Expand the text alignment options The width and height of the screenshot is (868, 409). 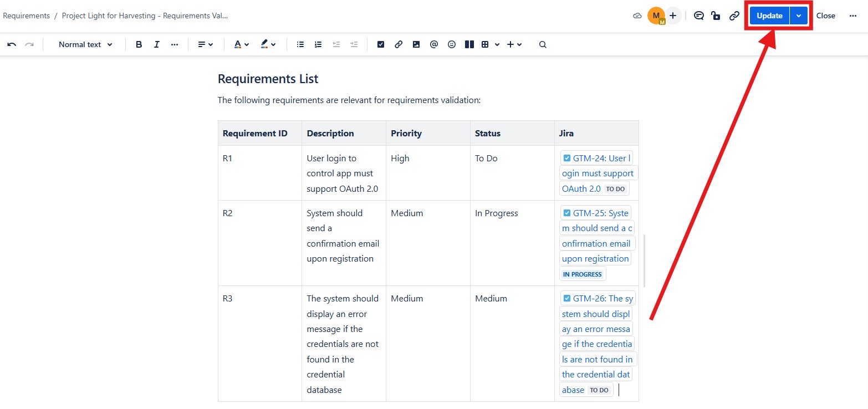[x=206, y=44]
